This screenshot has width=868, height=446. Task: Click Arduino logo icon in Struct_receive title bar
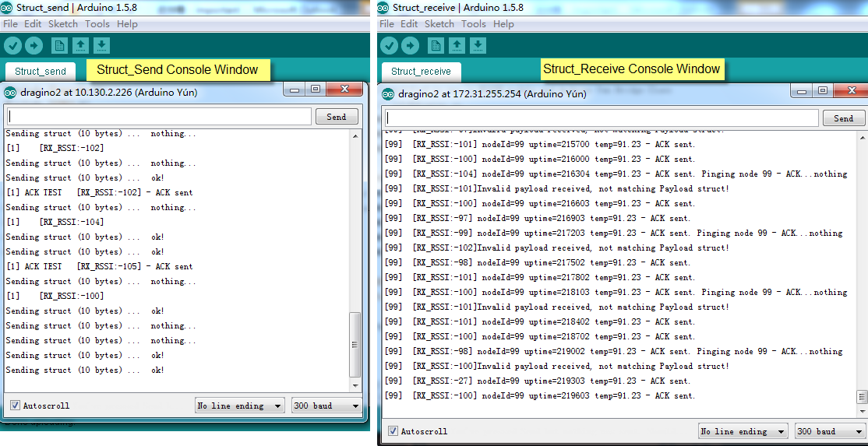(x=383, y=8)
